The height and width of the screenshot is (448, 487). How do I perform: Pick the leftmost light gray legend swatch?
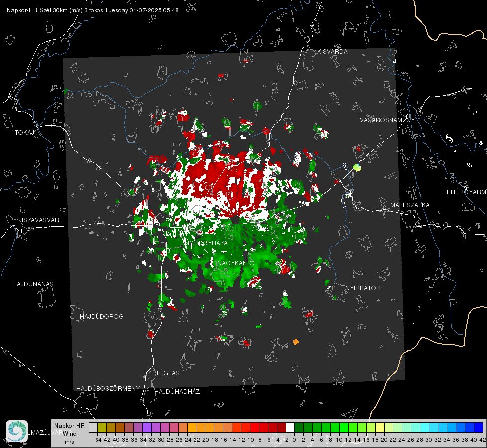pos(93,427)
